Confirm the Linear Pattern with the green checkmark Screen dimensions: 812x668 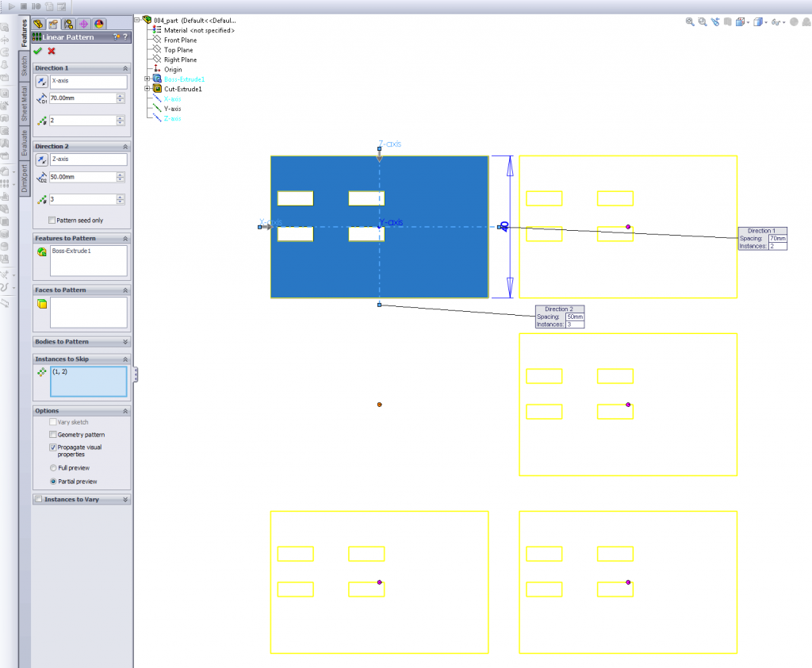(x=37, y=51)
